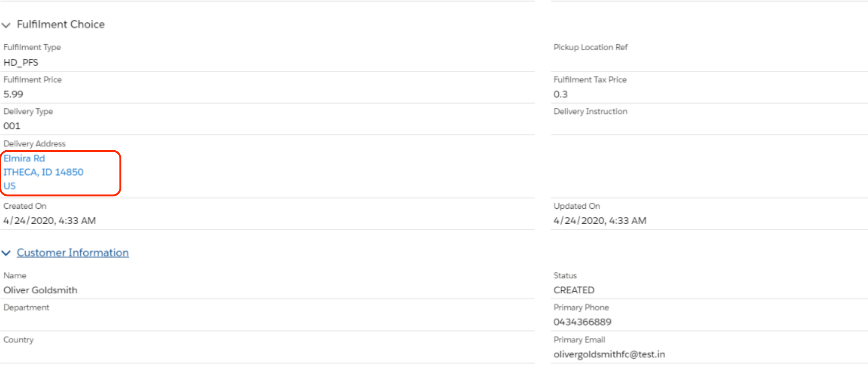Click the Department field label
Image resolution: width=868 pixels, height=369 pixels.
pos(27,307)
